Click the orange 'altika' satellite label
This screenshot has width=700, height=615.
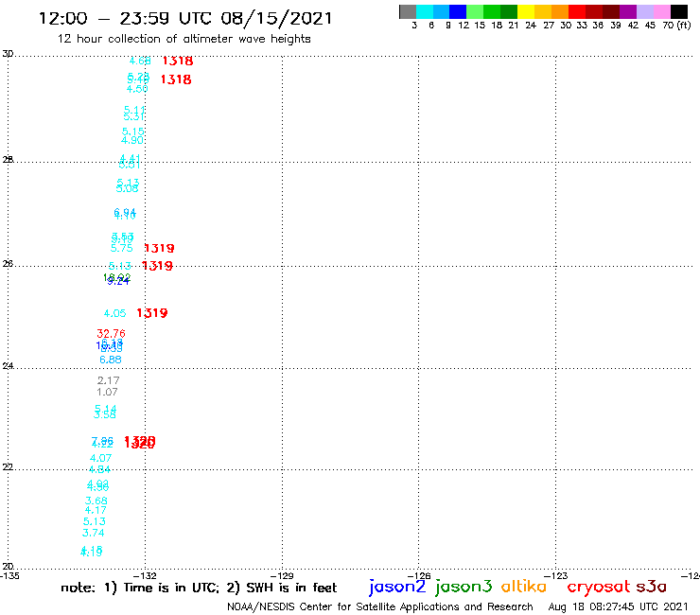pyautogui.click(x=524, y=587)
